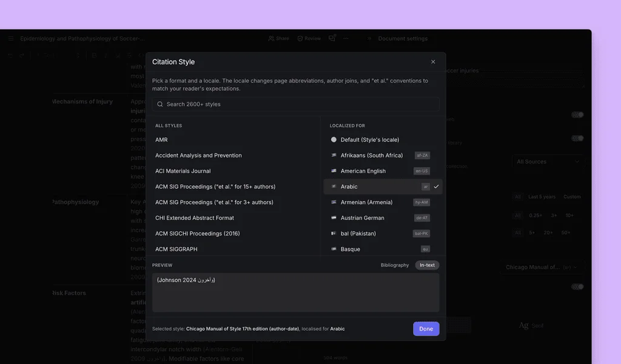
Task: Click the Risk Factors heading in the document
Action: click(x=69, y=293)
